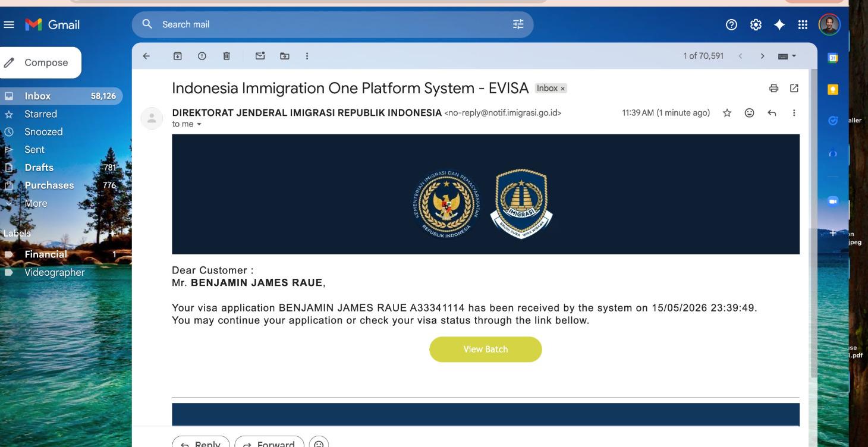Open the input tools dropdown
Screen dimensions: 868x447
pyautogui.click(x=786, y=56)
